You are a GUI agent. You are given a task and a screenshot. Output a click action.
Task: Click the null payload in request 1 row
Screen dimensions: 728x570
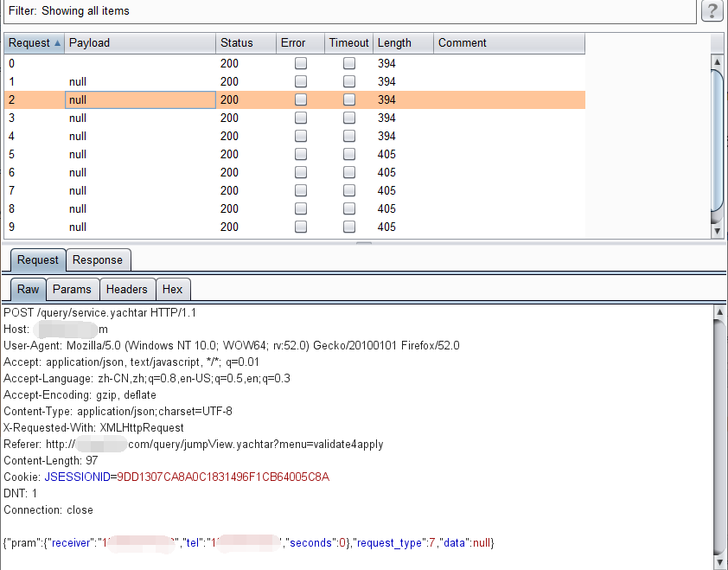point(78,82)
